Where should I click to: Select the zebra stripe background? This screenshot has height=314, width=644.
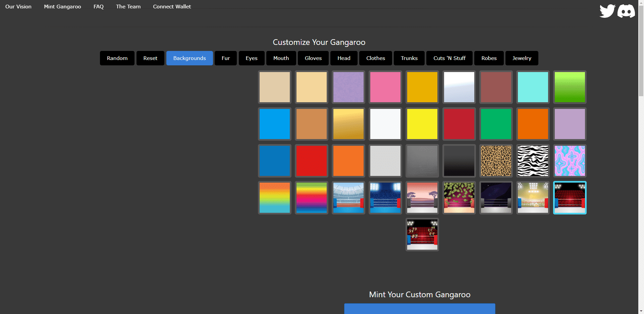click(x=533, y=161)
